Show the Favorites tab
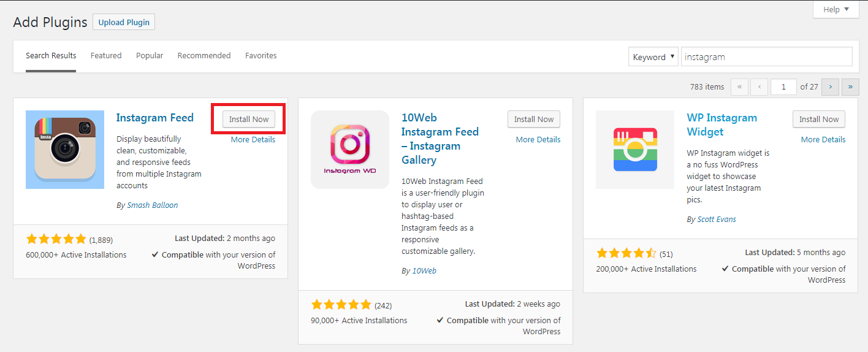This screenshot has width=868, height=352. coord(261,56)
